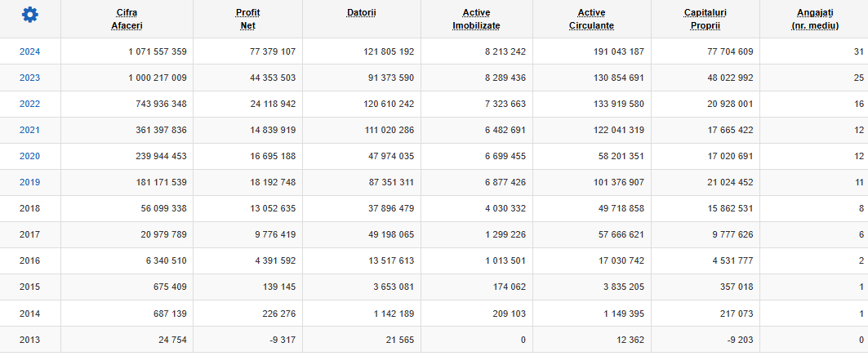Click the Active Imobilizate column header
The width and height of the screenshot is (868, 356).
[476, 19]
